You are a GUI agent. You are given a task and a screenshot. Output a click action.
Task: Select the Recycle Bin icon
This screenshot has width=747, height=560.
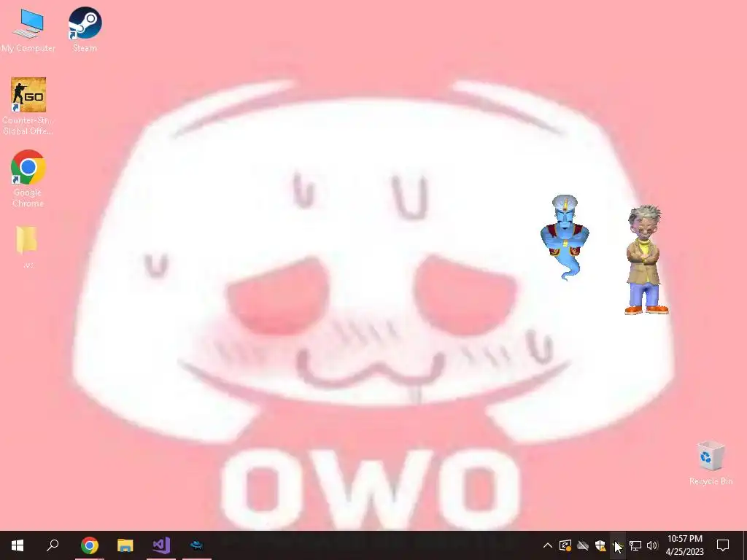pyautogui.click(x=711, y=463)
